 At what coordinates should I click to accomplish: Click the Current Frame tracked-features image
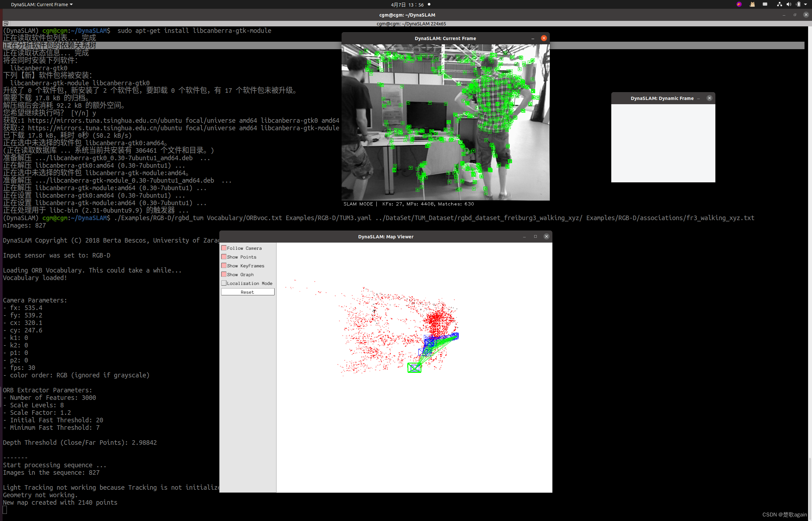click(x=445, y=122)
